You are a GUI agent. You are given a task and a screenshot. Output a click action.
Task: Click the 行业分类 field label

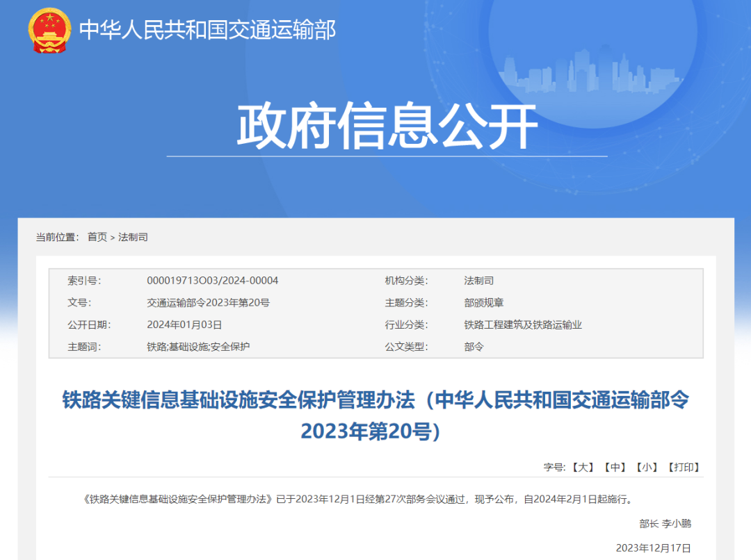(407, 324)
